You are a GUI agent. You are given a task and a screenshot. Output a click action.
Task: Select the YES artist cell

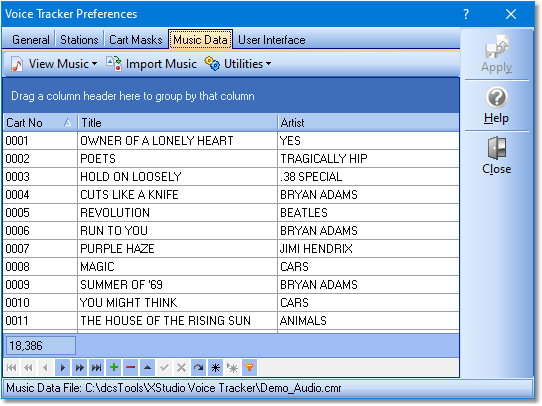click(368, 141)
